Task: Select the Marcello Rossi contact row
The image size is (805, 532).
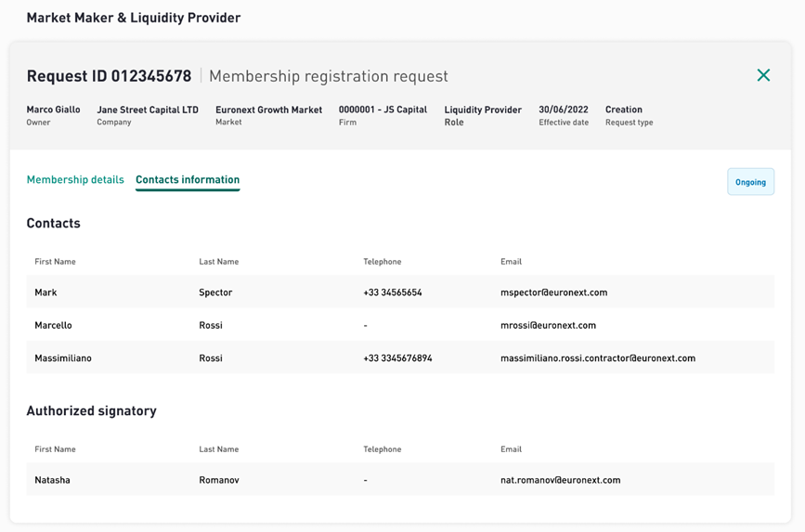Action: (400, 325)
